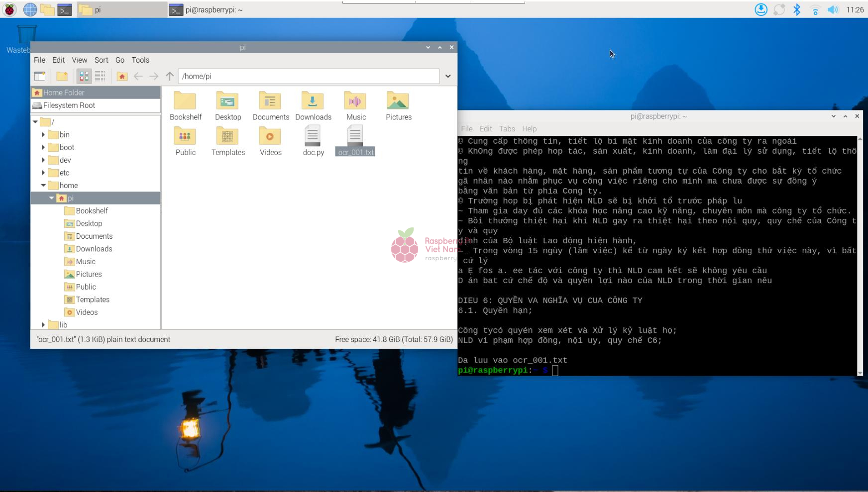The height and width of the screenshot is (492, 868).
Task: Click the volume speaker icon
Action: click(833, 9)
